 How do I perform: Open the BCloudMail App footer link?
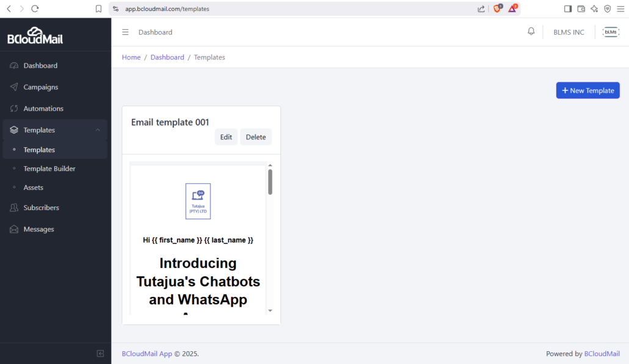click(x=147, y=354)
